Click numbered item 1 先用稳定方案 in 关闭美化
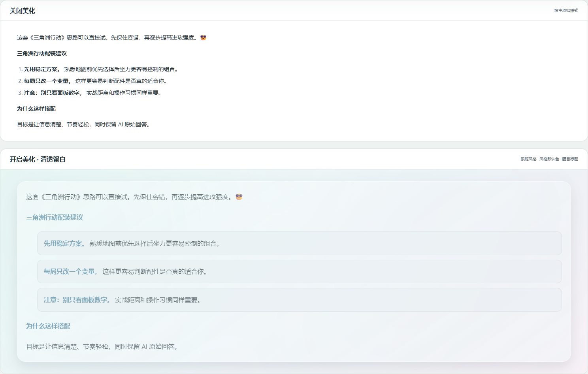 tap(99, 69)
